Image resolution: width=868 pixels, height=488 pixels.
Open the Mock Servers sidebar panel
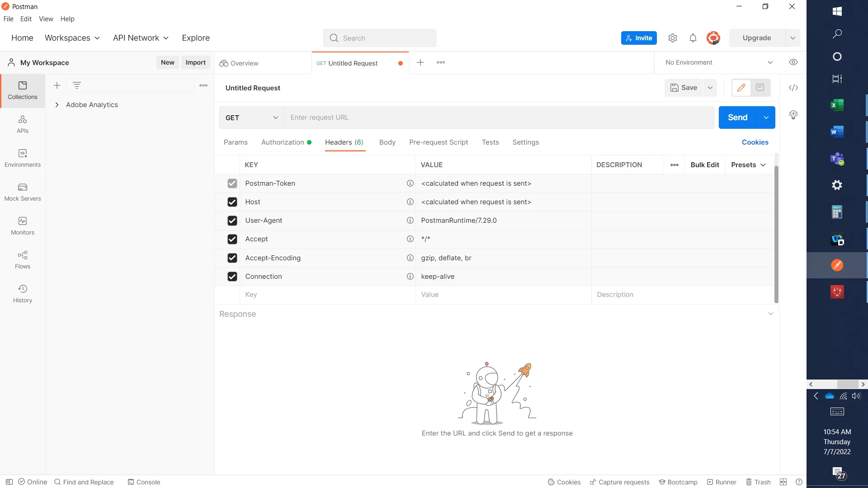click(23, 192)
